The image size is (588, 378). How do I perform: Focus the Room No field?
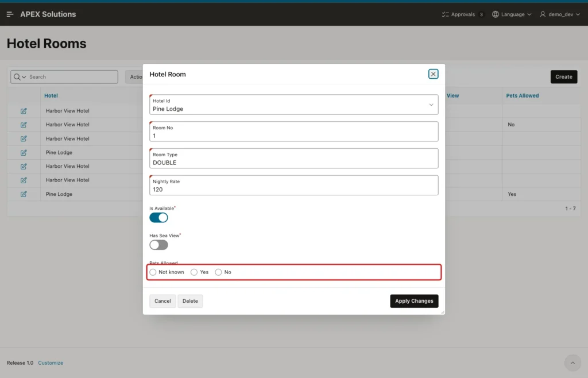click(293, 132)
